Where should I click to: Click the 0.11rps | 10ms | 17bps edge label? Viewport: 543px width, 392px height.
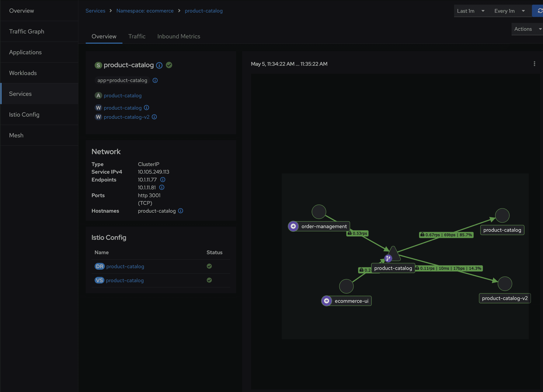(x=449, y=268)
